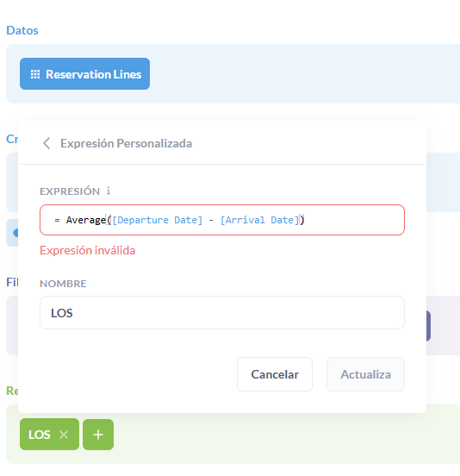
Task: Click the Expresión Personalizada header title
Action: [x=126, y=143]
